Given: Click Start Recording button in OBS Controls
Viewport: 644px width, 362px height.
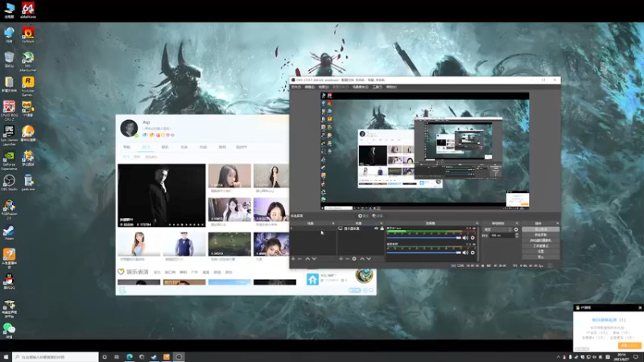Looking at the screenshot, I should (540, 235).
